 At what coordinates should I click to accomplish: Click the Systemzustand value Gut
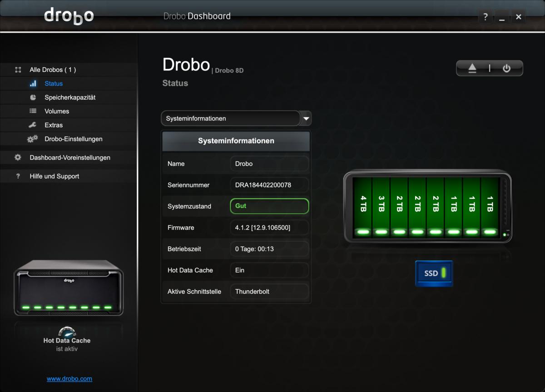pyautogui.click(x=269, y=206)
